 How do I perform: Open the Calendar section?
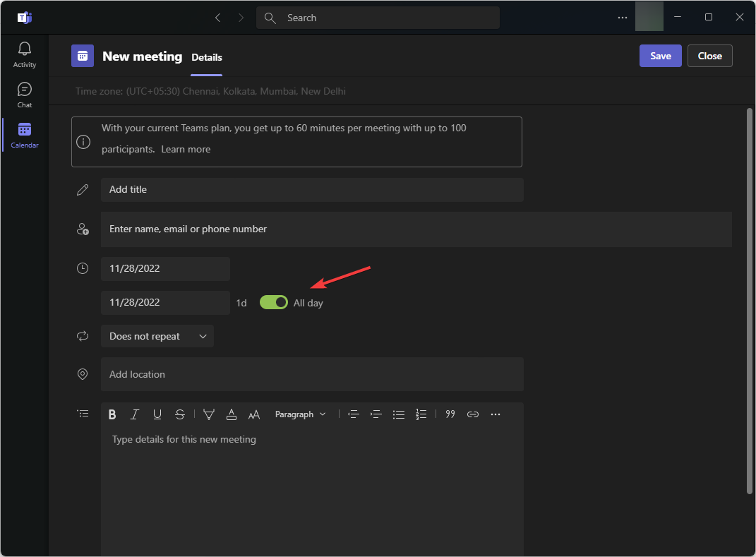pos(25,136)
